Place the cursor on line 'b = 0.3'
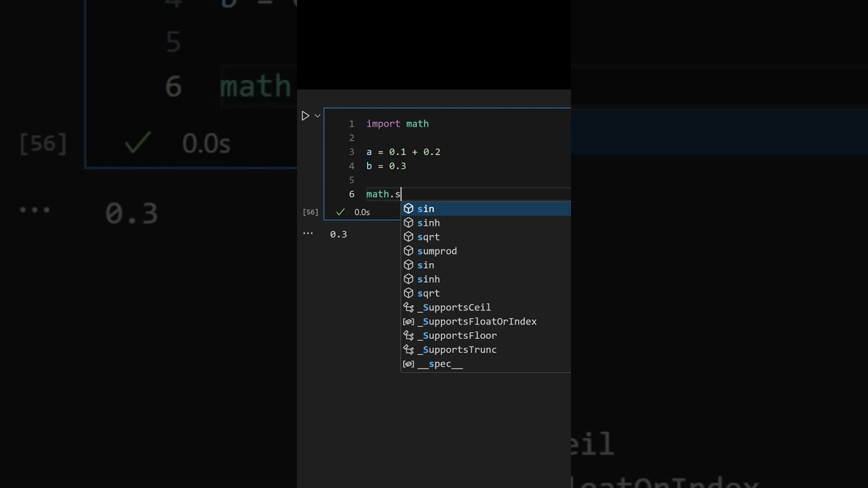 [x=386, y=167]
